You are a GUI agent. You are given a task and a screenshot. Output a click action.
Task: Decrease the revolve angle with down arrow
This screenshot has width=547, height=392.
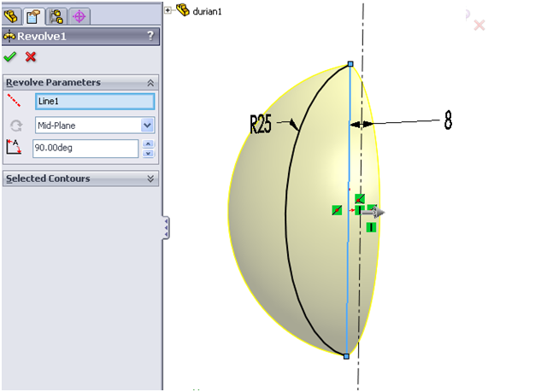click(x=148, y=154)
